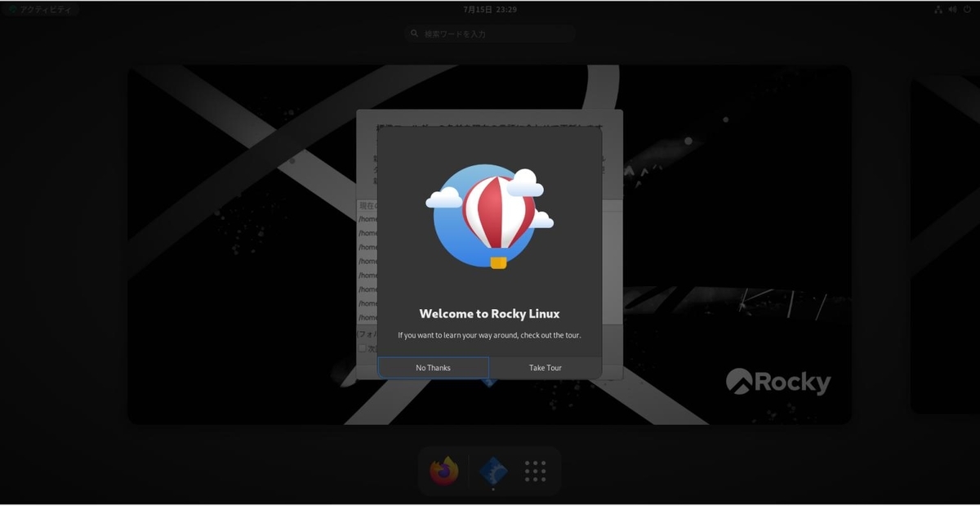Open the power menu icon
980x506 pixels.
click(x=968, y=10)
